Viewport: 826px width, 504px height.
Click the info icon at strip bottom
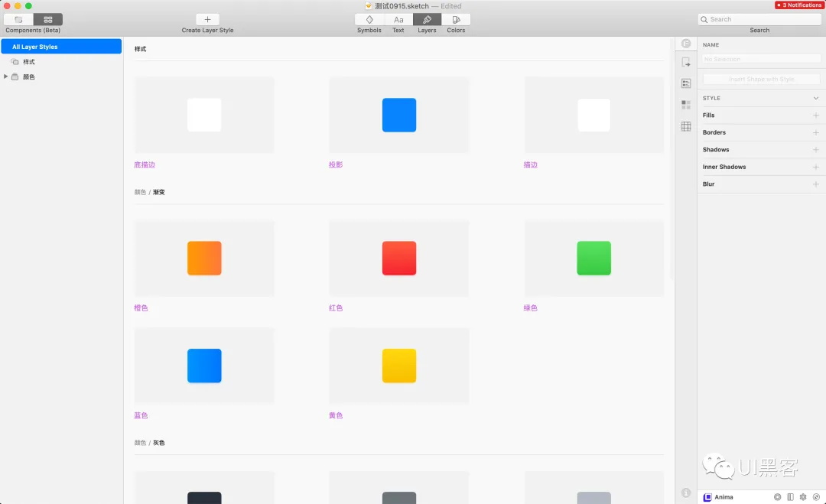tap(686, 493)
